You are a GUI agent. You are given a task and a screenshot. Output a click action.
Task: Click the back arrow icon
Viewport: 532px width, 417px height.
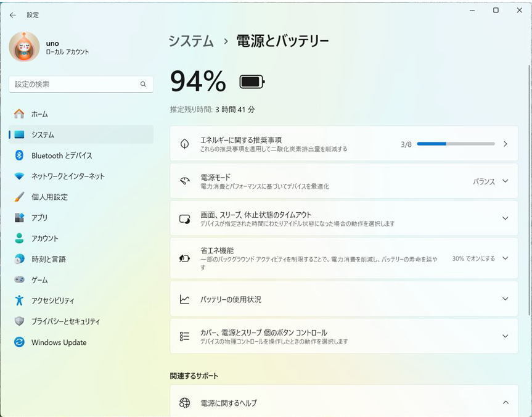[x=13, y=15]
